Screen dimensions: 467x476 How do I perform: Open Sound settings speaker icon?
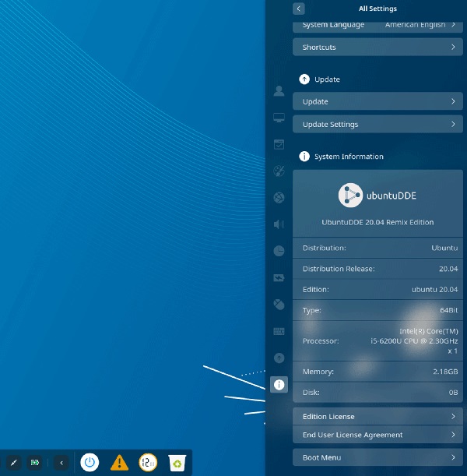(279, 224)
